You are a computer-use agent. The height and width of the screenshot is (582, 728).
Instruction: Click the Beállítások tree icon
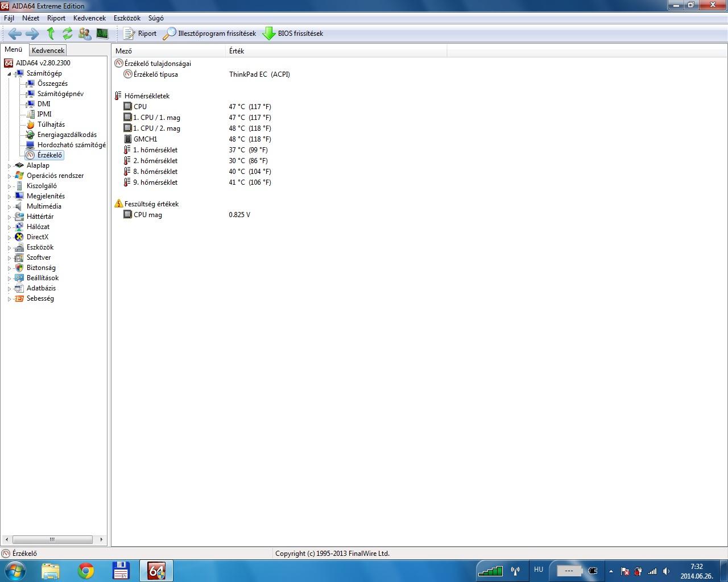tap(19, 278)
